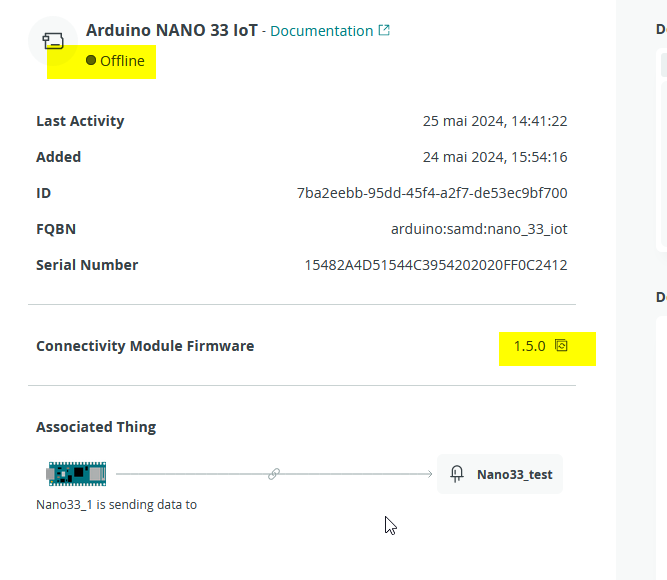Click the FQBN value arduino:samd:nano_33_iot

pyautogui.click(x=479, y=229)
